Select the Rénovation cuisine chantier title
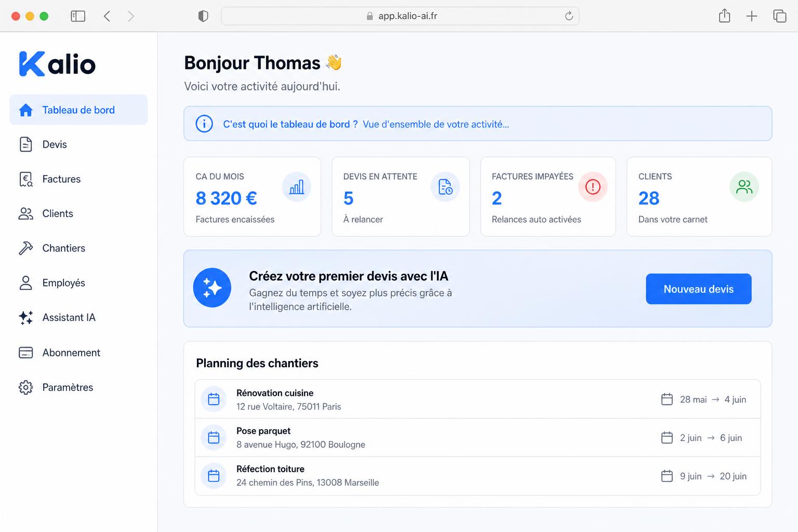The image size is (798, 532). 275,393
